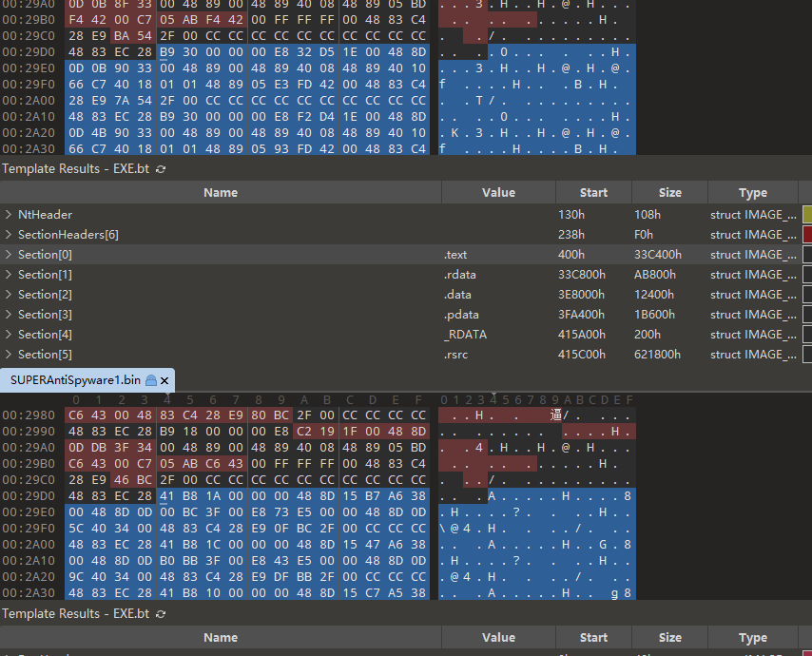Click the _RDATA value cell
The width and height of the screenshot is (812, 656).
[465, 335]
